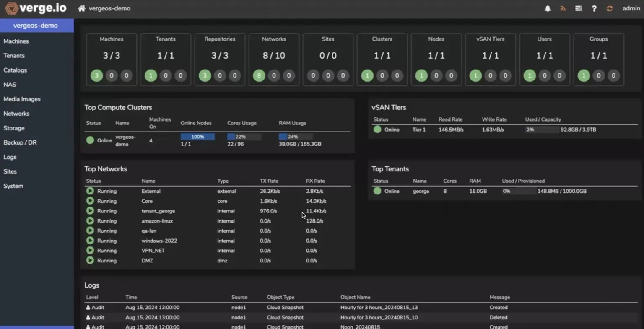This screenshot has height=329, width=644.
Task: Go to Networks in the sidebar
Action: pos(16,113)
